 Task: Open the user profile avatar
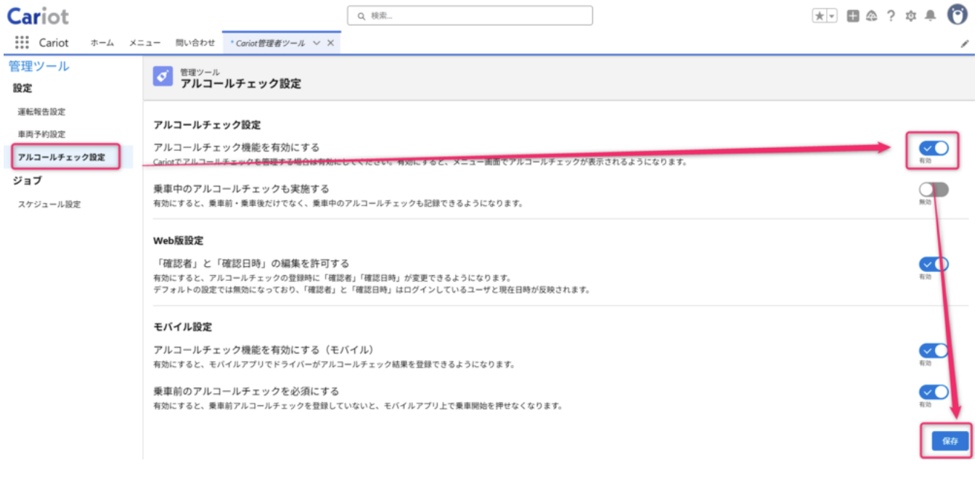tap(957, 15)
